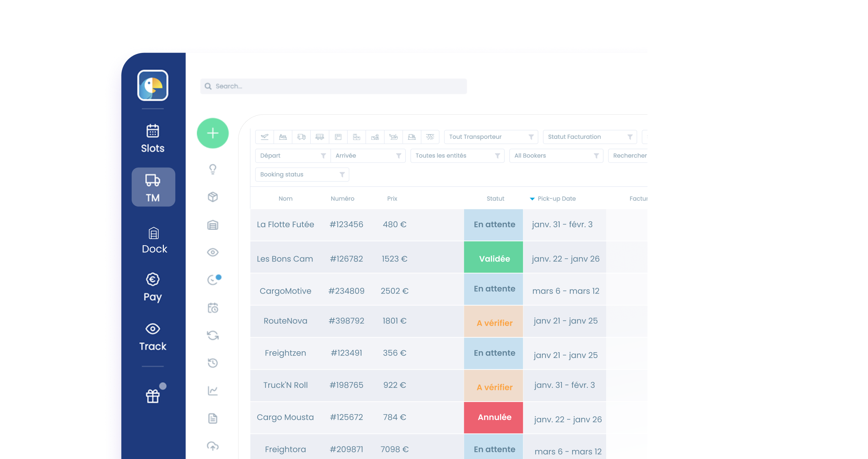
Task: Switch to the Slots module
Action: click(x=153, y=138)
